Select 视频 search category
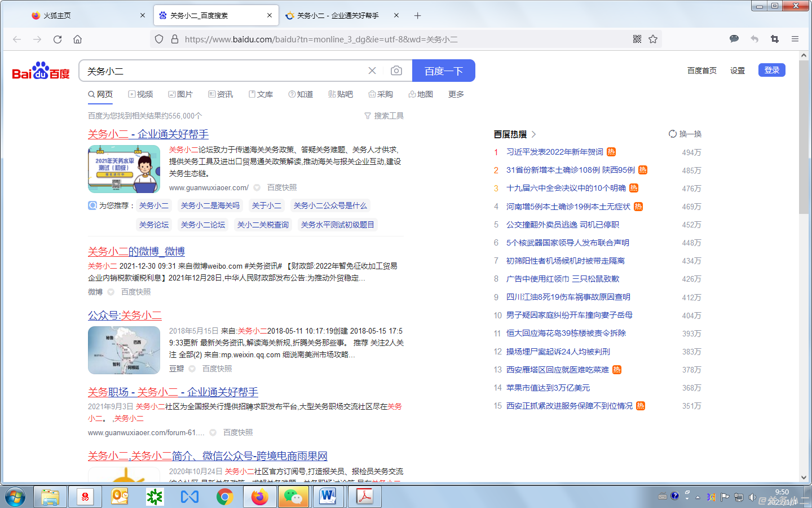This screenshot has width=812, height=508. [x=140, y=94]
